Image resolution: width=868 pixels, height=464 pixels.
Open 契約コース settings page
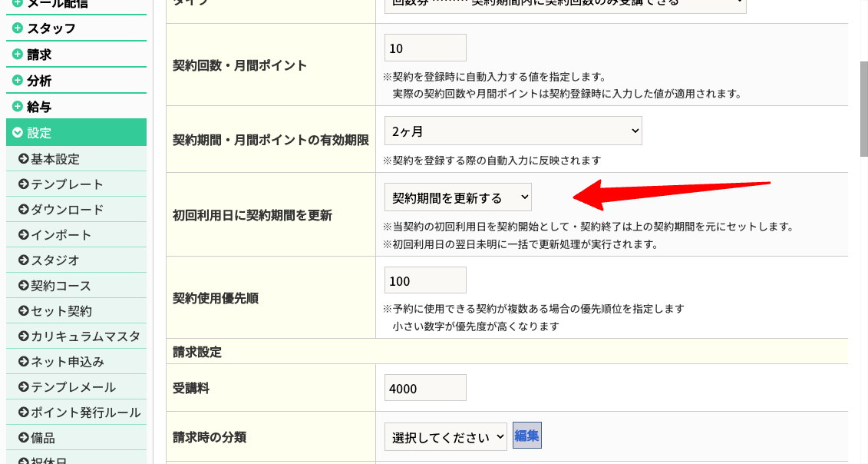point(61,286)
